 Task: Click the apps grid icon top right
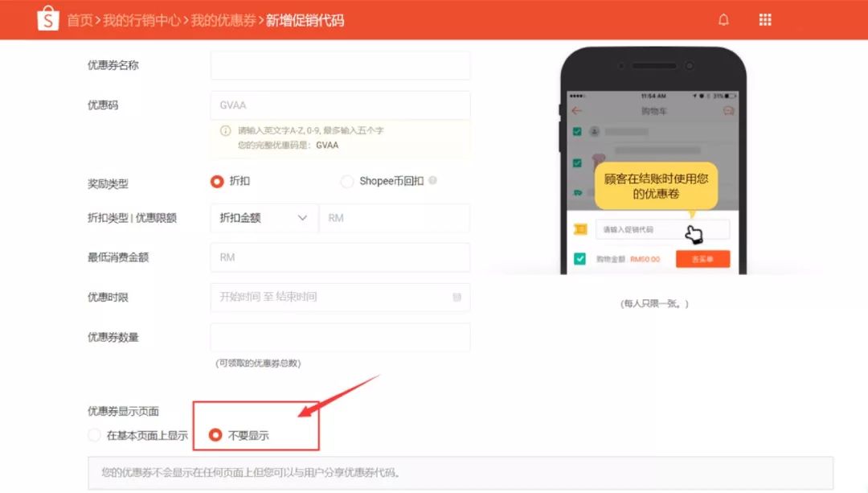click(764, 19)
